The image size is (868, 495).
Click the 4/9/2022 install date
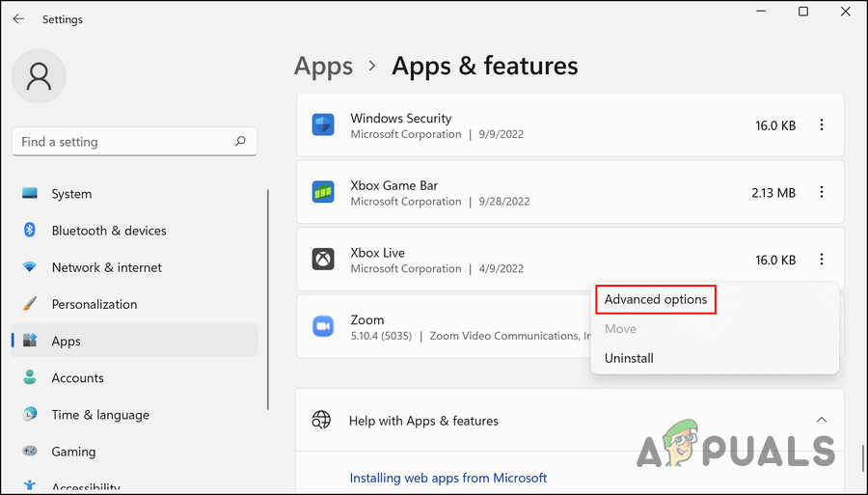(501, 268)
